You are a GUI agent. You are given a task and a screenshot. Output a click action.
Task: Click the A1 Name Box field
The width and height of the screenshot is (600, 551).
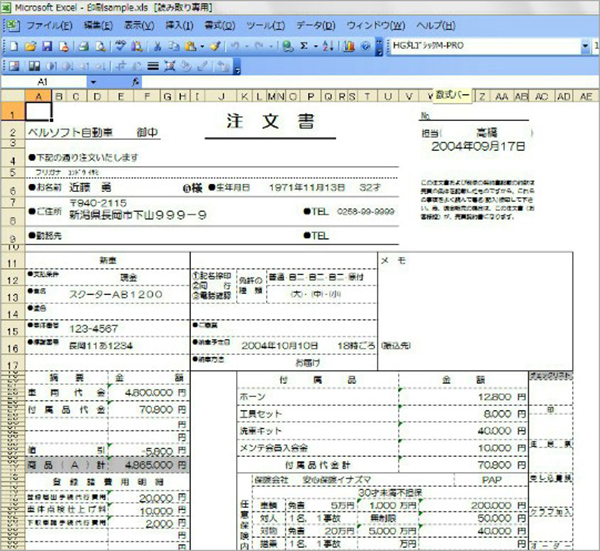point(45,81)
